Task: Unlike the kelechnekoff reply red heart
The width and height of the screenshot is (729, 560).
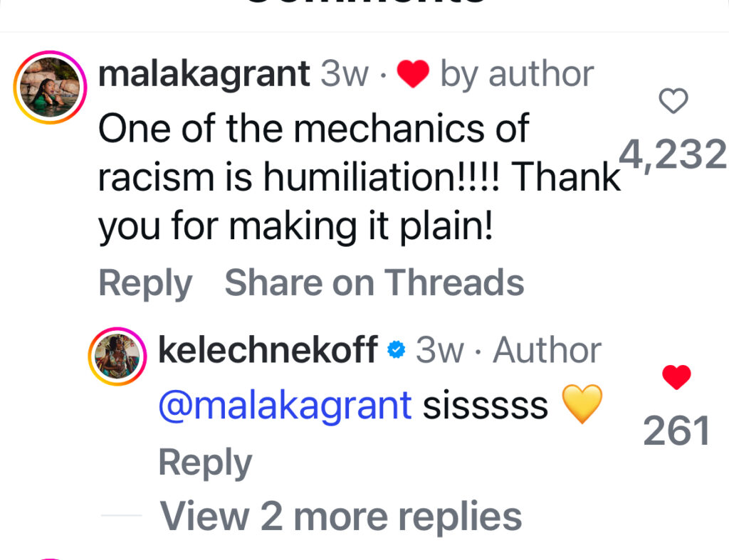Action: 676,377
